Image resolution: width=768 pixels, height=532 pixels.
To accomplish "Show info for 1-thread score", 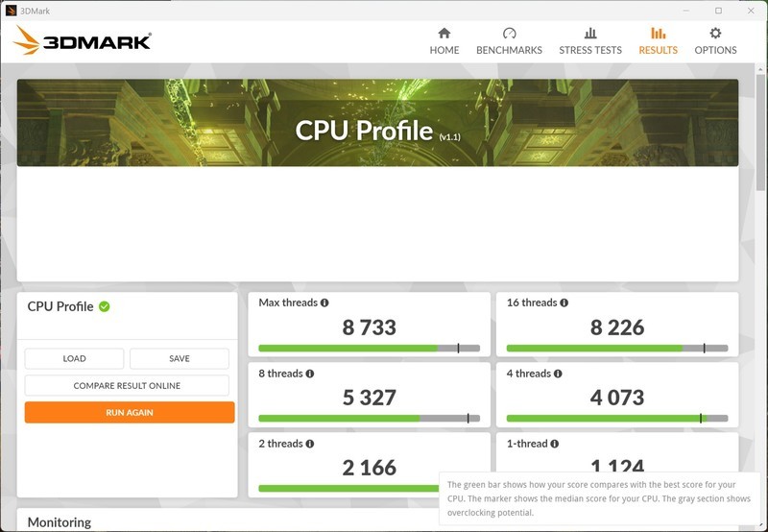I will (554, 444).
